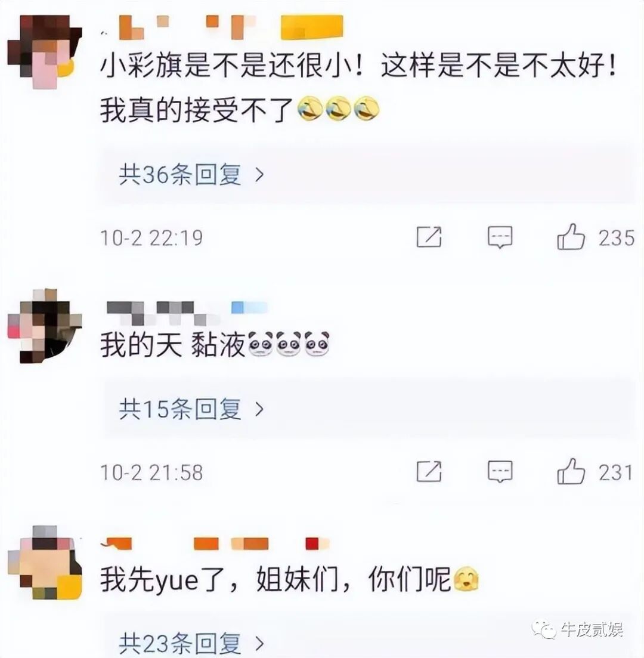
Task: Open second commenter's profile picture
Action: (x=45, y=326)
